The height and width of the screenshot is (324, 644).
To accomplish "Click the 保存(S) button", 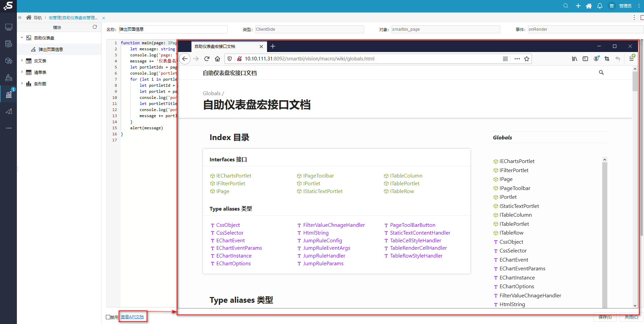I will click(605, 317).
